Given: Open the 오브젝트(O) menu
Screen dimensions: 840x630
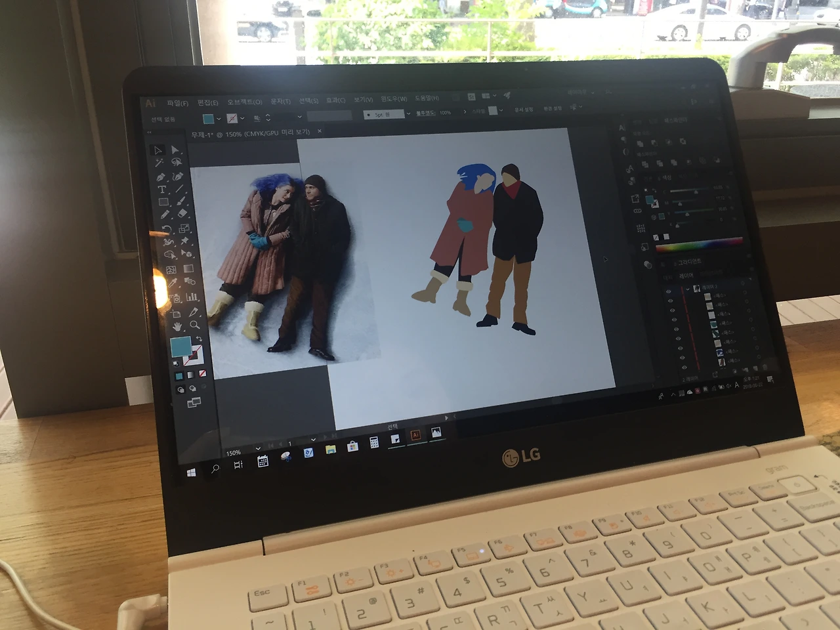Looking at the screenshot, I should point(244,102).
